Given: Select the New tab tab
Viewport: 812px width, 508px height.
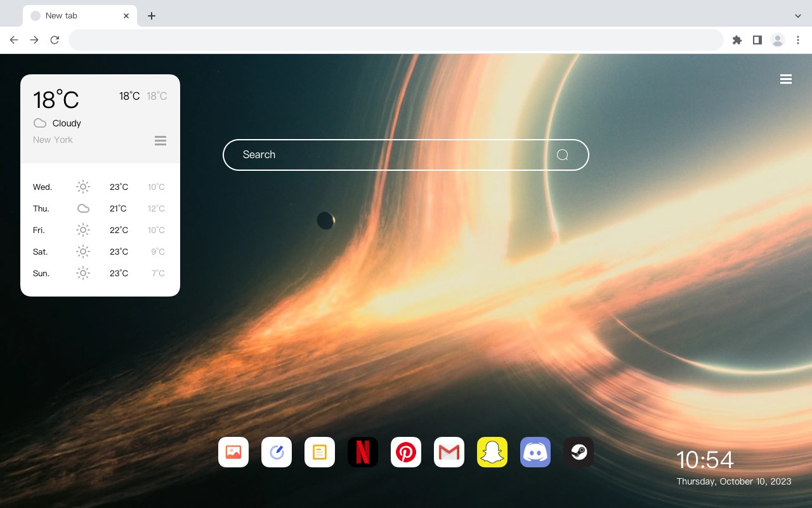Looking at the screenshot, I should (x=80, y=16).
